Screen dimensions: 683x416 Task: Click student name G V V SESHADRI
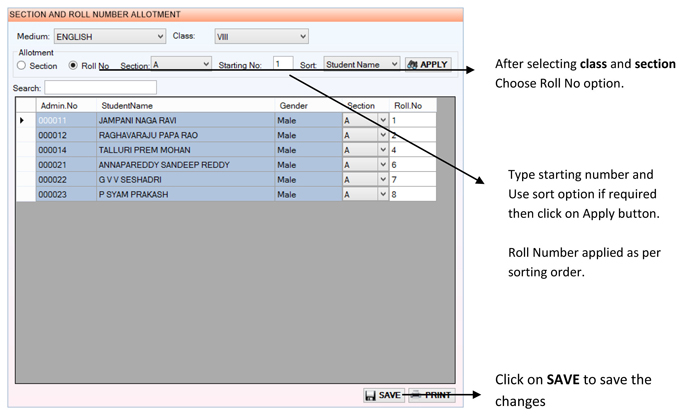point(186,179)
